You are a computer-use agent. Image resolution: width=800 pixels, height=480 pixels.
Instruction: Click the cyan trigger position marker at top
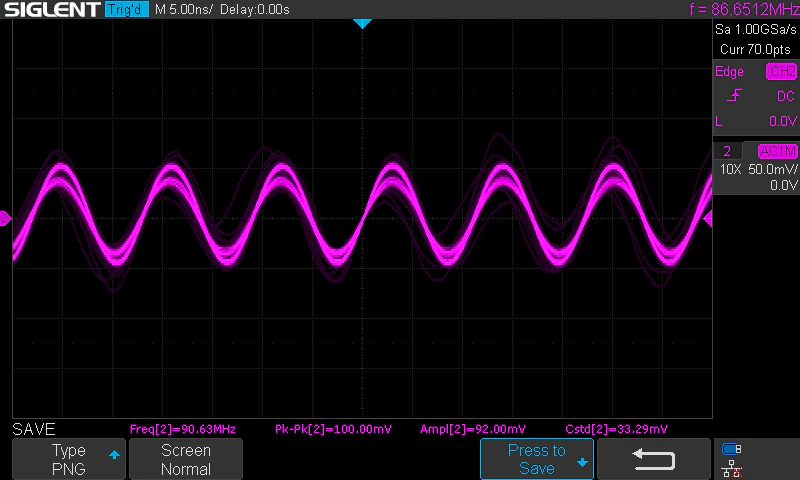(x=362, y=23)
